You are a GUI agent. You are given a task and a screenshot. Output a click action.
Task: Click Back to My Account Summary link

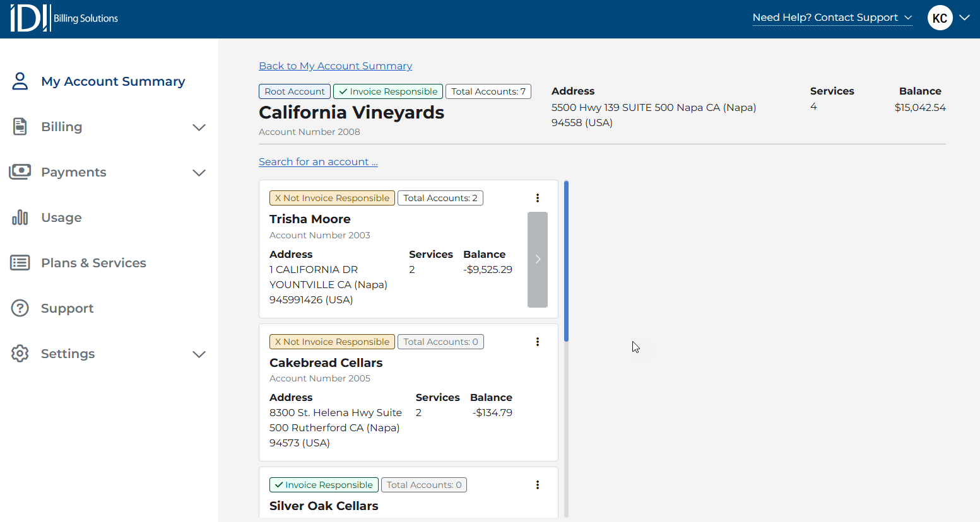(x=335, y=66)
